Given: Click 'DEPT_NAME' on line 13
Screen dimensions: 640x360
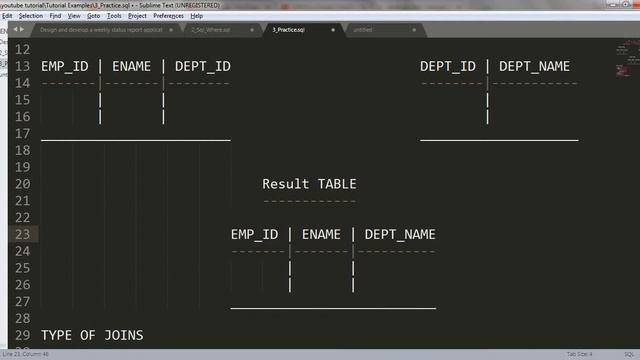Looking at the screenshot, I should tap(534, 67).
